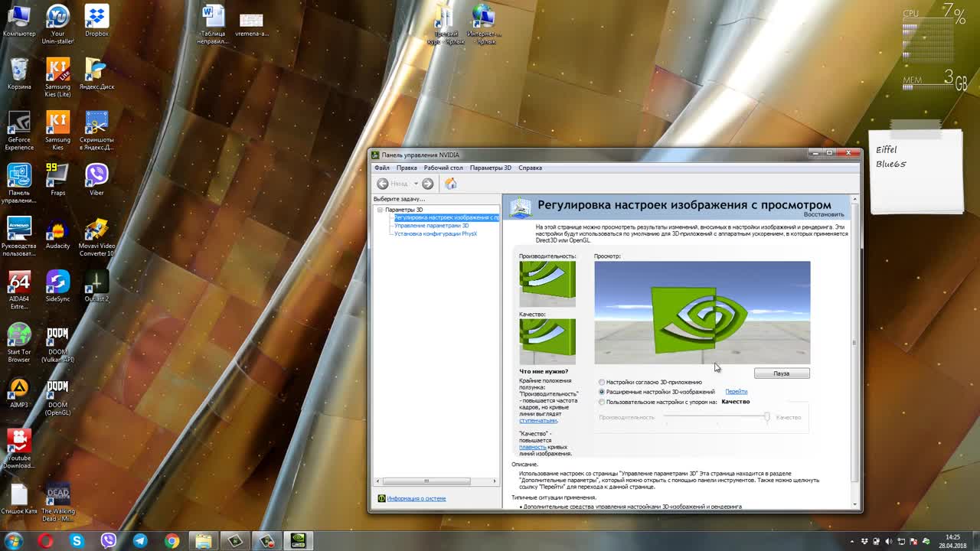Open the Файл menu

[x=381, y=168]
